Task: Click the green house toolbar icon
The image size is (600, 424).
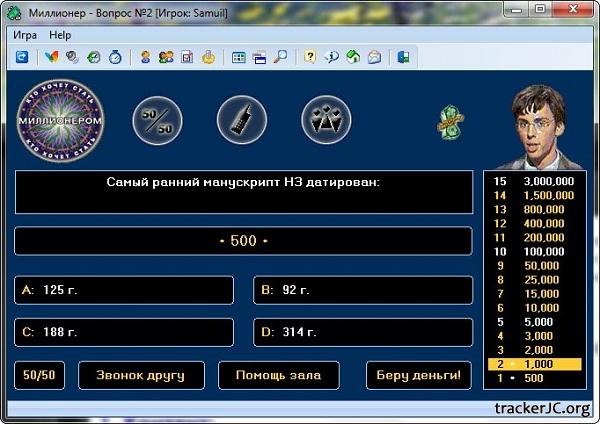Action: point(353,58)
